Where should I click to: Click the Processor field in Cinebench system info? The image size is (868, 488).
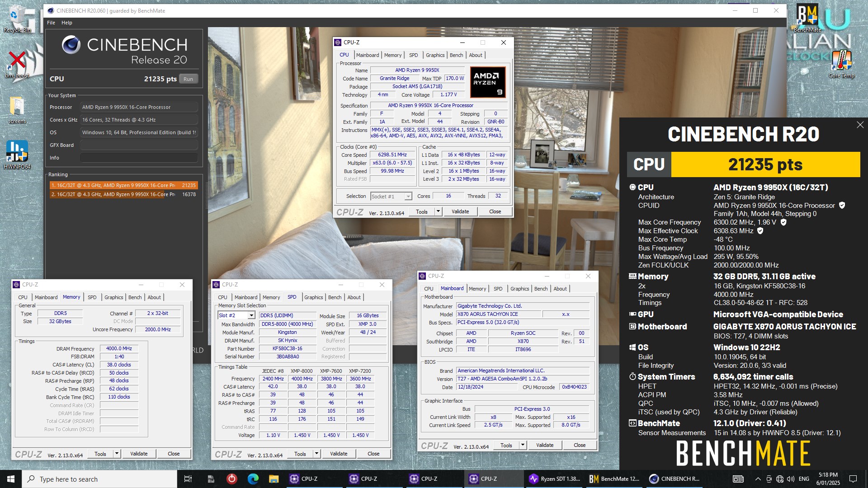[x=139, y=107]
